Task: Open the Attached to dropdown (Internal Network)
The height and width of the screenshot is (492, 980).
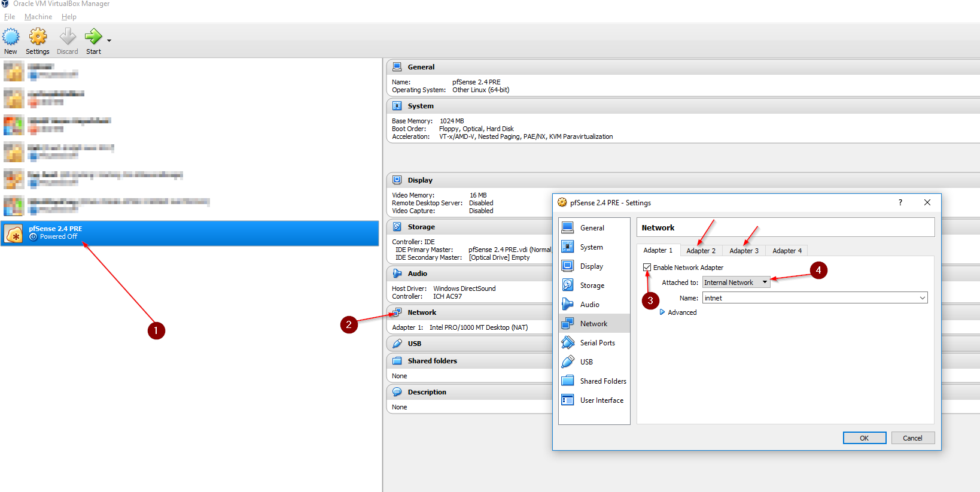Action: (x=736, y=283)
